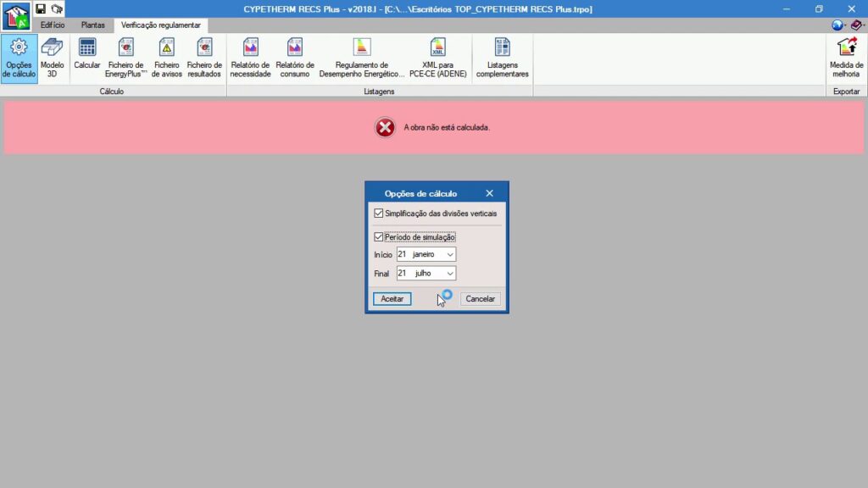Open the Modelo 3D view
The height and width of the screenshot is (488, 868).
pyautogui.click(x=53, y=57)
